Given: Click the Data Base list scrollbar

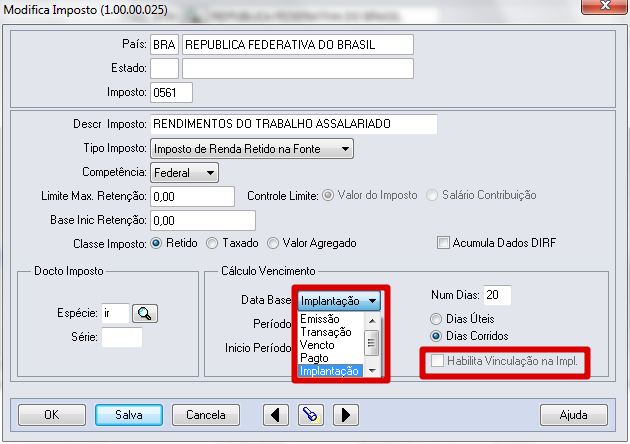Looking at the screenshot, I should click(x=372, y=343).
